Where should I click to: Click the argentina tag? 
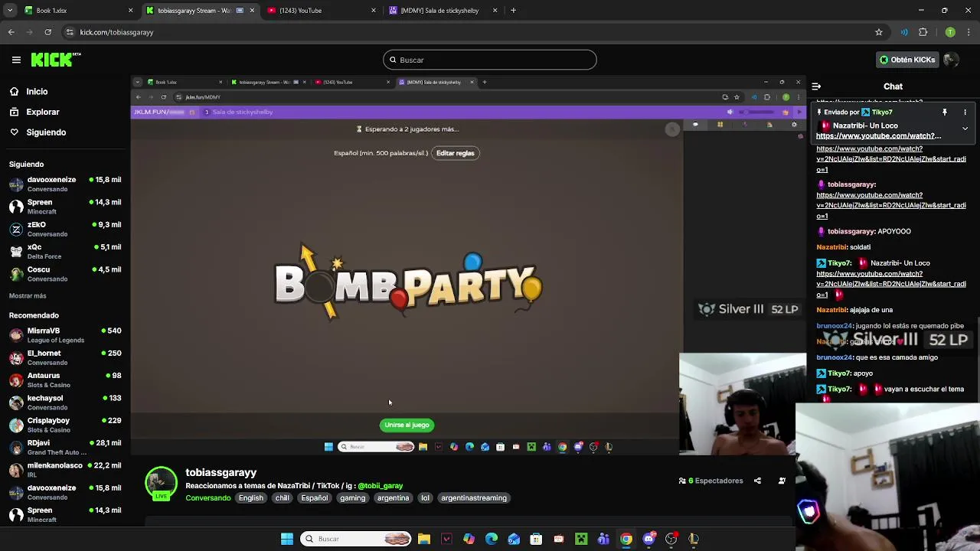click(x=393, y=498)
